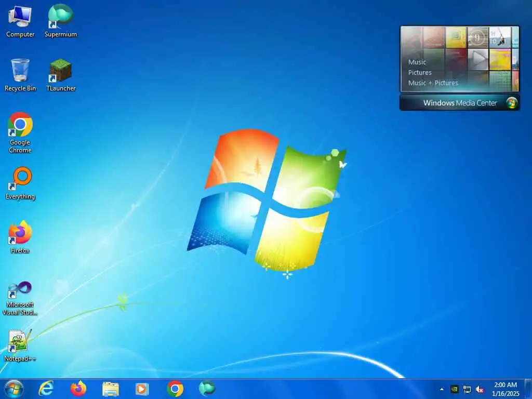This screenshot has height=399, width=532.
Task: Choose Music + Pictures in gadget
Action: (433, 83)
